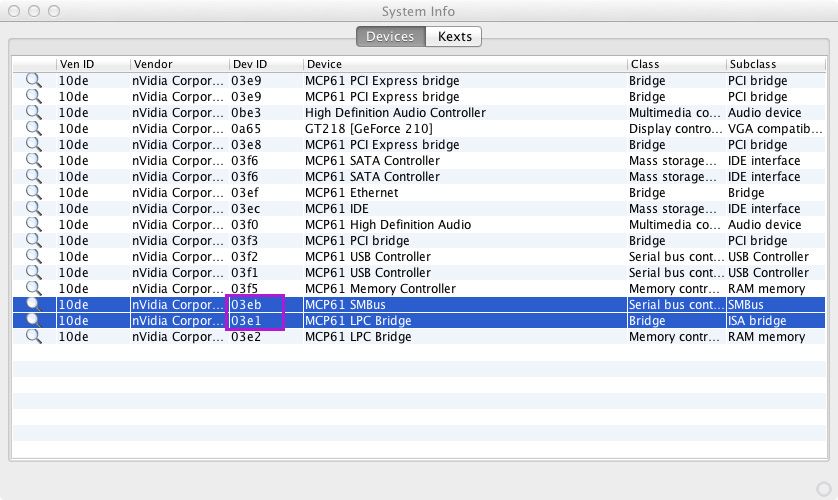Click the magnifier icon on the highlighted MCP61 SMBus row
The height and width of the screenshot is (500, 838).
(34, 304)
